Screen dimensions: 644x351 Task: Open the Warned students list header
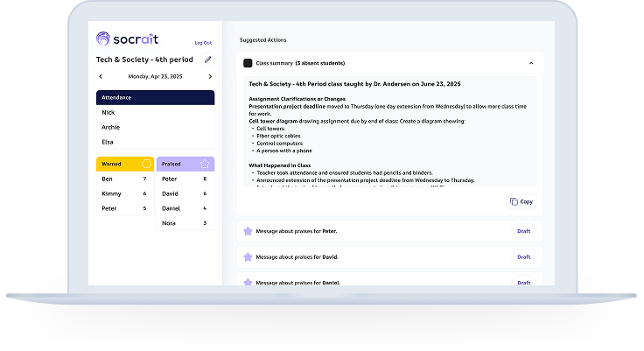pos(125,164)
